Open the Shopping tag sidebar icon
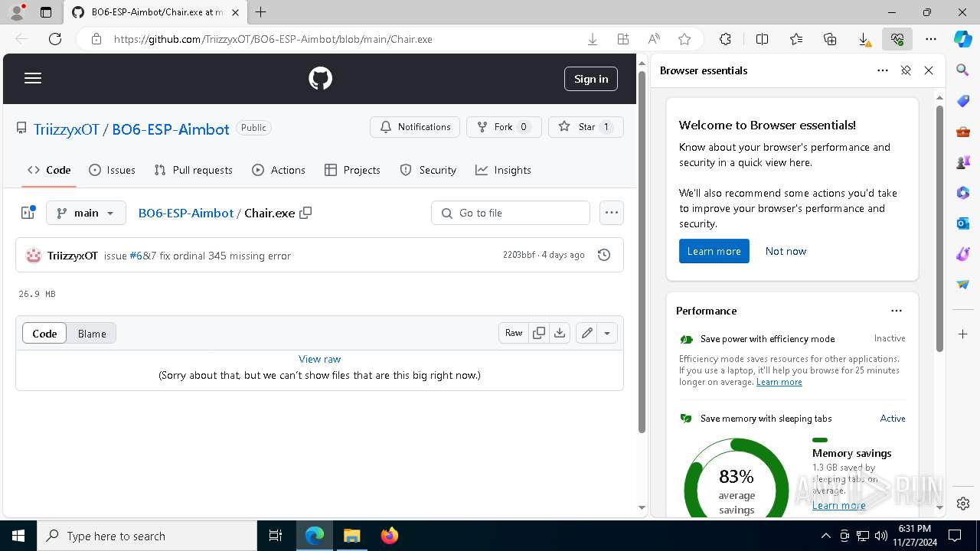This screenshot has height=551, width=980. click(x=963, y=101)
